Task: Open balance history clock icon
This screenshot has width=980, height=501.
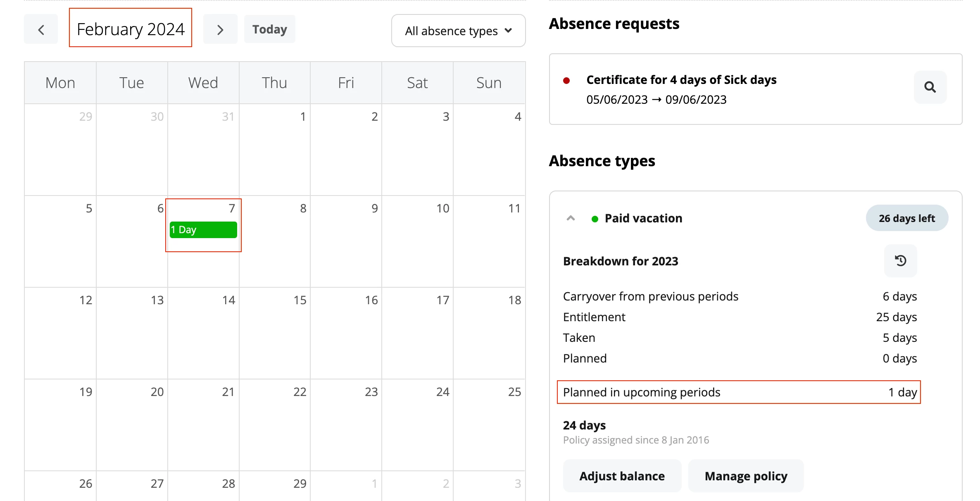Action: point(900,261)
